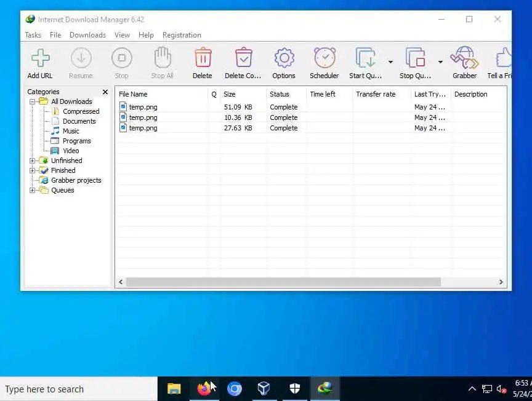Sort by the File Name column header
The image size is (532, 401).
(x=162, y=94)
